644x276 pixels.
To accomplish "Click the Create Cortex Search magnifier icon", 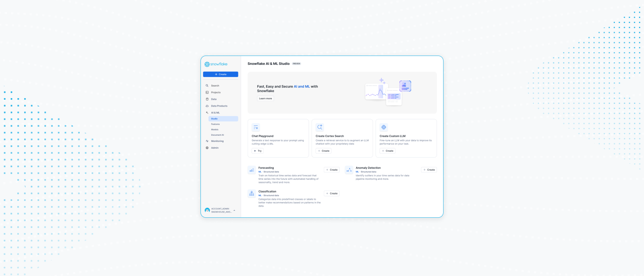I will coord(320,127).
